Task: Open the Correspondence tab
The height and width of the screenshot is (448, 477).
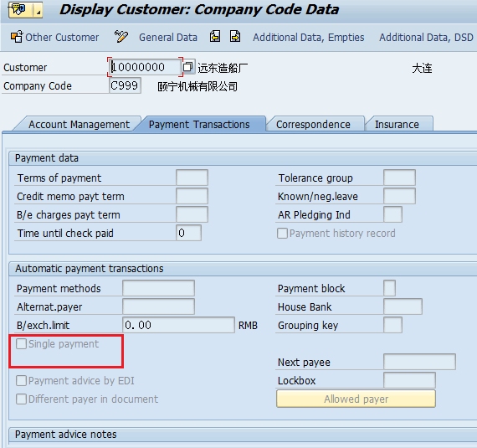Action: click(x=313, y=125)
